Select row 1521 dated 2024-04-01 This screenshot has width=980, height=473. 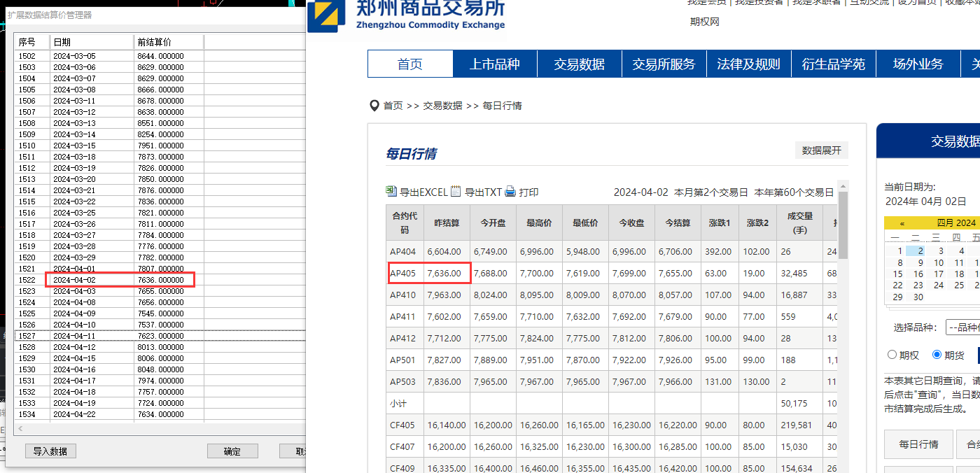click(x=161, y=269)
